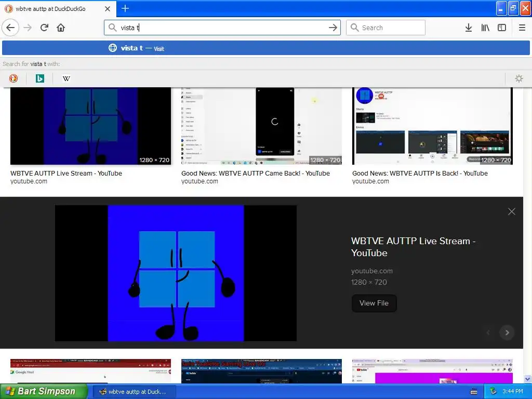Toggle the sidebar view icon
The height and width of the screenshot is (399, 532).
click(x=502, y=28)
